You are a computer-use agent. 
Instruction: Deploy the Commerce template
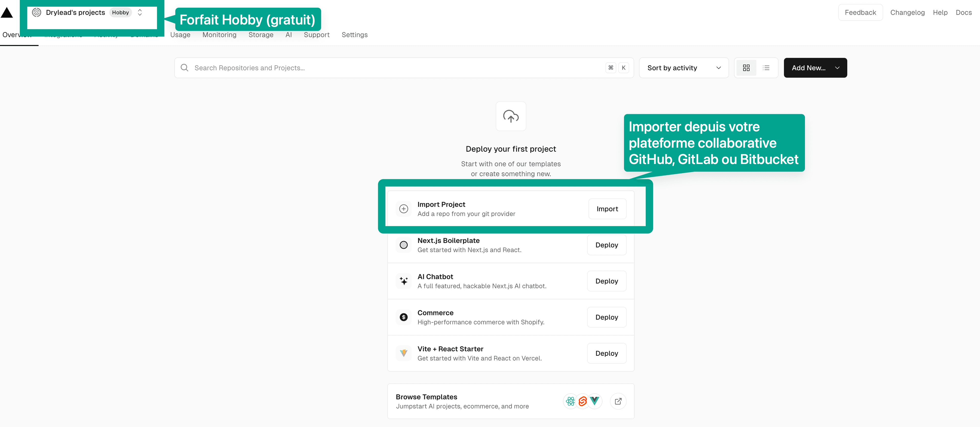tap(607, 317)
